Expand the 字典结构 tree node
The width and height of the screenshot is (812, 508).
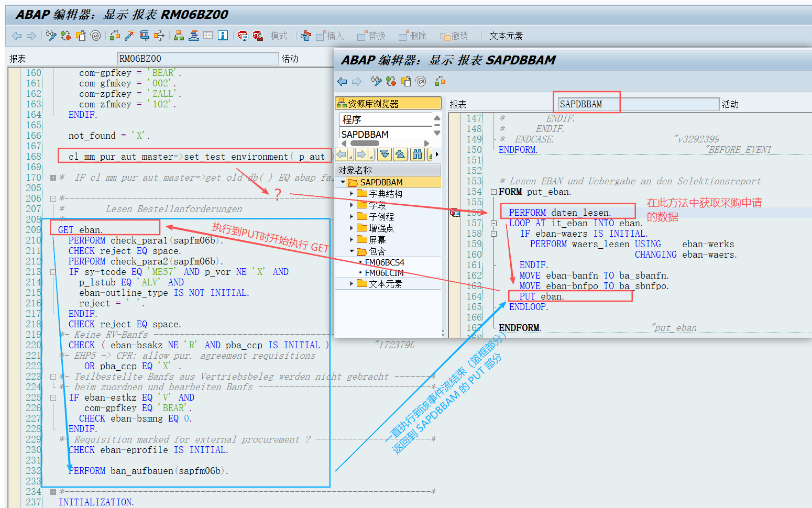352,193
